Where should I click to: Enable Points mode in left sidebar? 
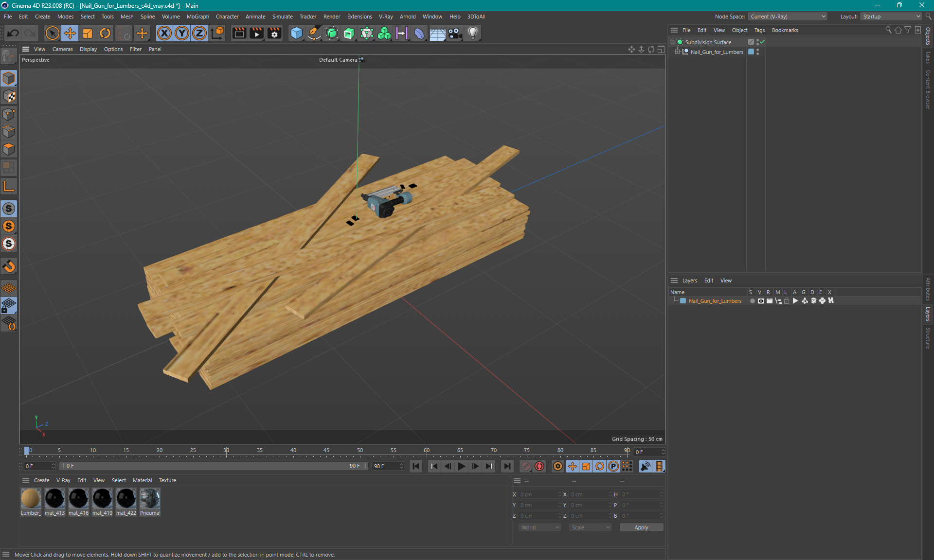9,114
